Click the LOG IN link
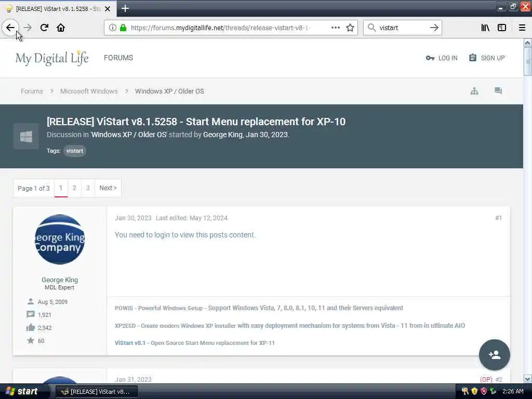The image size is (532, 399). [442, 58]
